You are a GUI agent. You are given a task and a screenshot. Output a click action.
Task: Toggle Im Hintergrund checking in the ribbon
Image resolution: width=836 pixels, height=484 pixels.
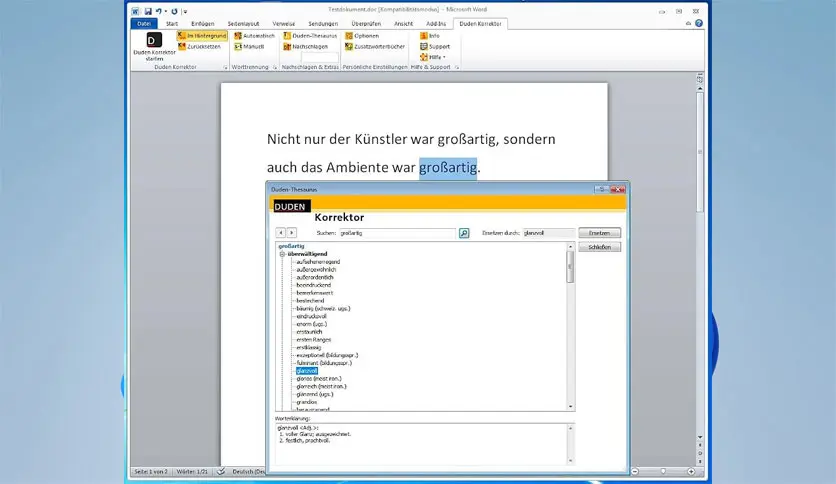point(202,36)
